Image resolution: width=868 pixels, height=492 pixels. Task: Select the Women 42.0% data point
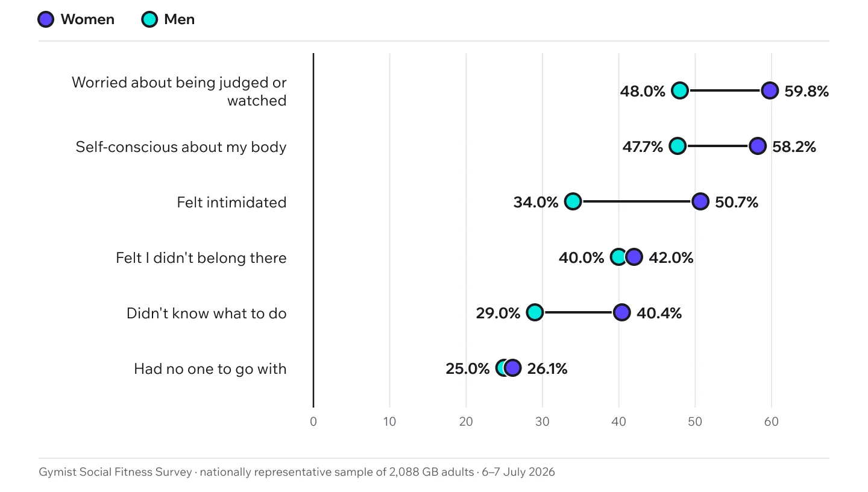click(x=634, y=257)
